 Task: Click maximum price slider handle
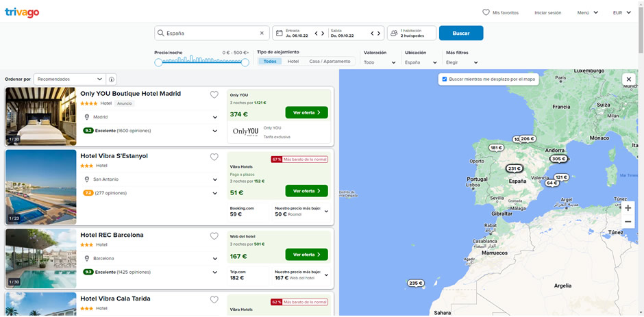(245, 62)
